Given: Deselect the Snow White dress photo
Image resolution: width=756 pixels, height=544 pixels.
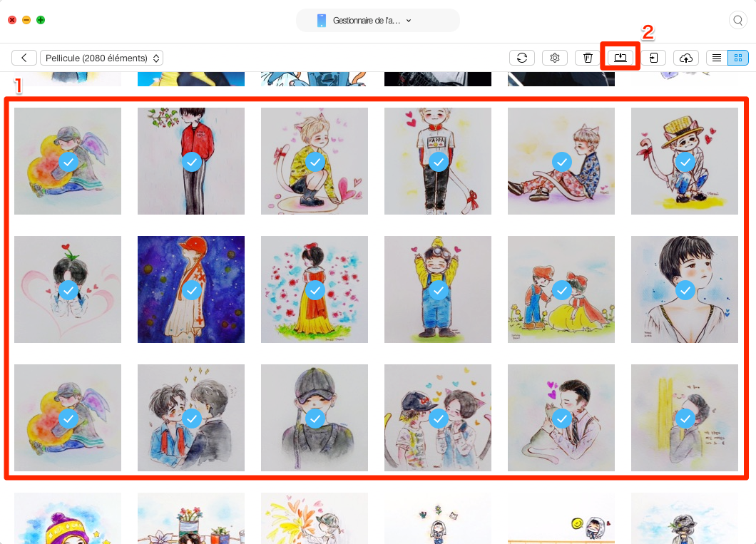Looking at the screenshot, I should pyautogui.click(x=315, y=289).
